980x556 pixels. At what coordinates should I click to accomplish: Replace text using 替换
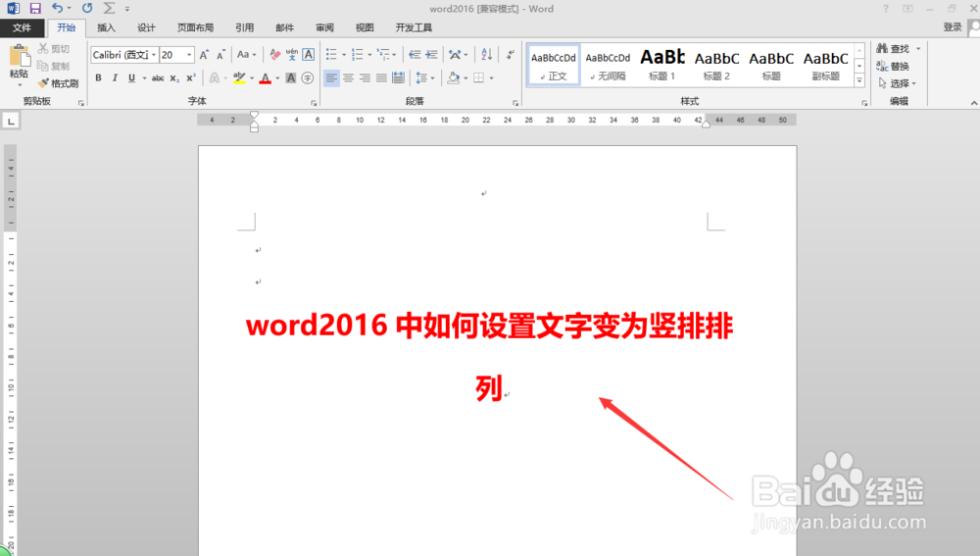click(893, 66)
